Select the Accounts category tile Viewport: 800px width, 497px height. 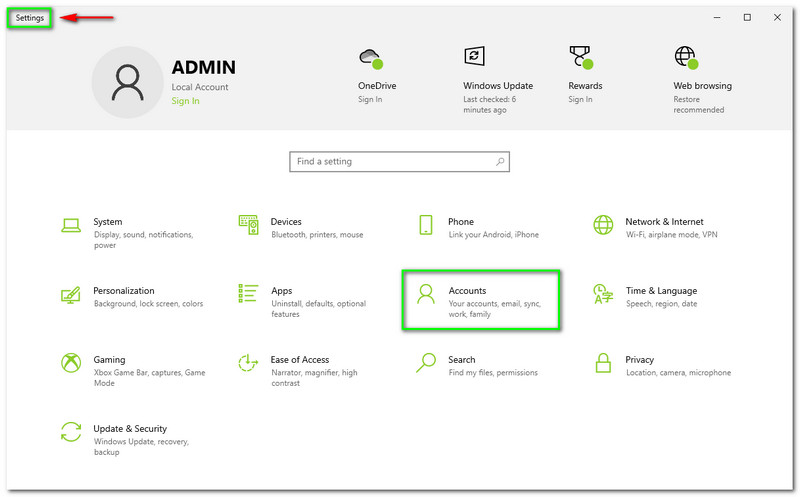click(x=480, y=299)
